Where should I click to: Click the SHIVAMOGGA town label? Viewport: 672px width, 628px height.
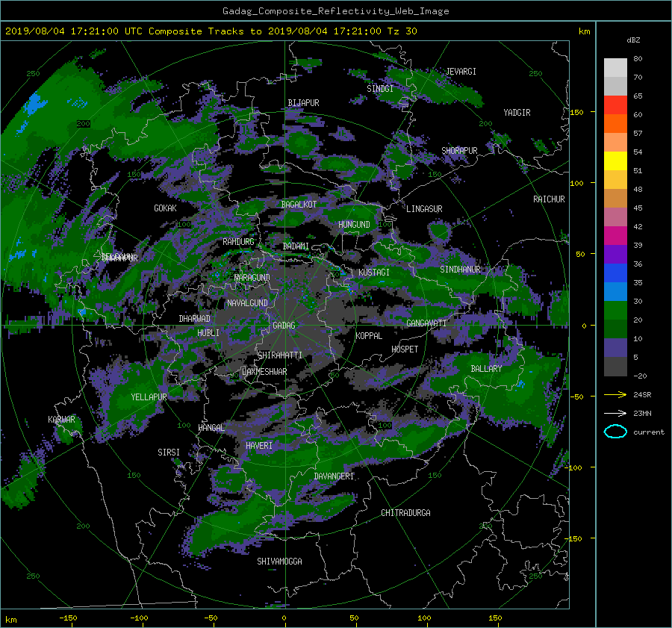coord(279,562)
